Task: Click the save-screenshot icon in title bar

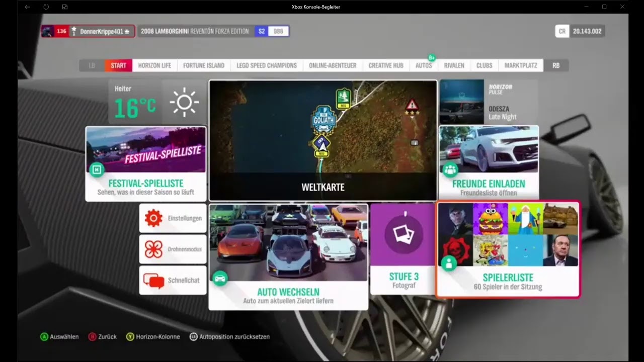Action: pos(65,7)
